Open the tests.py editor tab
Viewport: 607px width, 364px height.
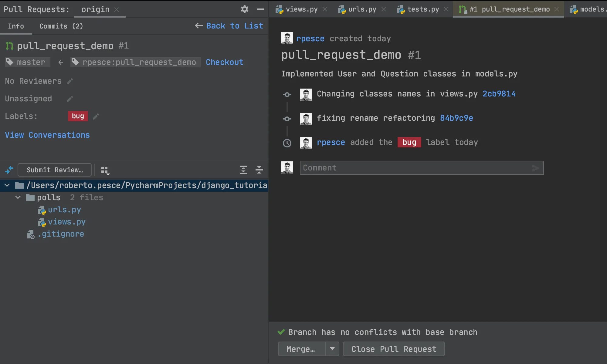click(x=422, y=9)
